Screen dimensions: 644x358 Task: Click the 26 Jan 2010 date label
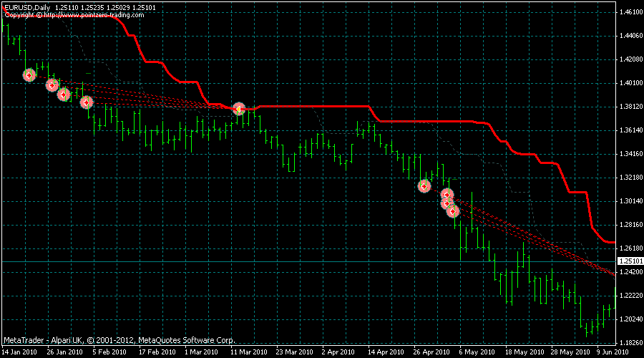point(65,352)
